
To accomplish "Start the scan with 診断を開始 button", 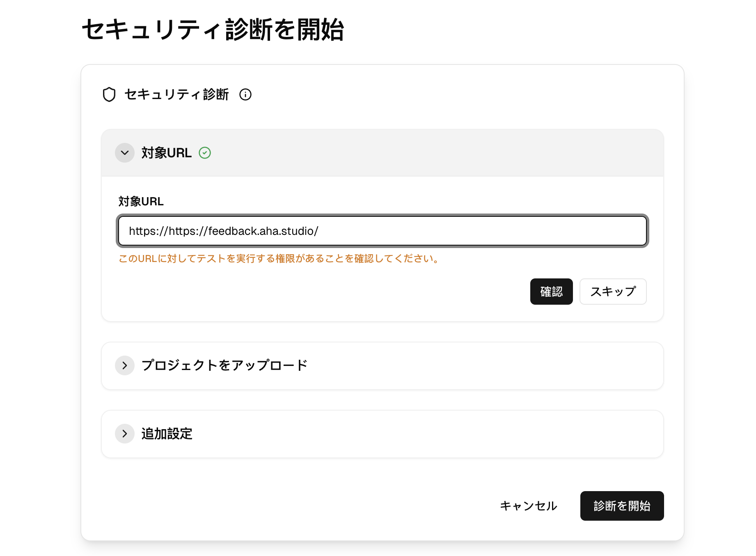I will pyautogui.click(x=622, y=506).
